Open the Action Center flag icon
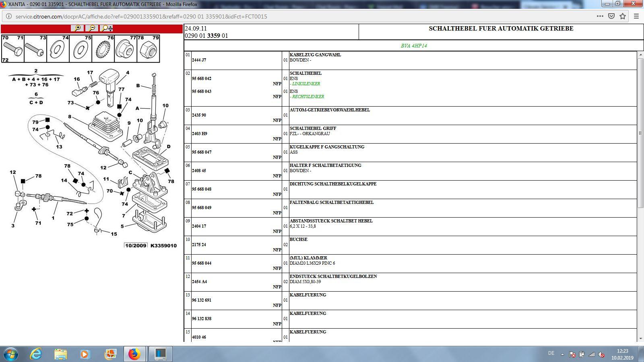The width and height of the screenshot is (644, 362). point(572,354)
